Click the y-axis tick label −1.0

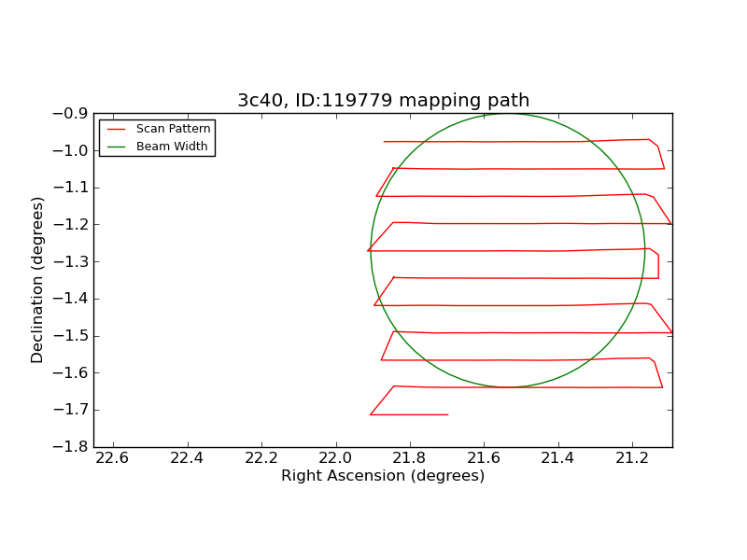tap(70, 151)
